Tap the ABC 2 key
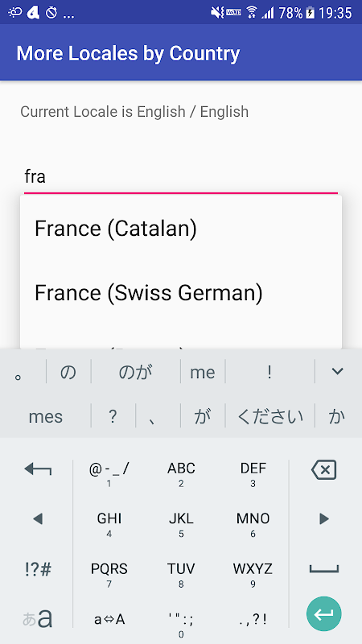Screen dimensions: 362x644 click(x=181, y=473)
